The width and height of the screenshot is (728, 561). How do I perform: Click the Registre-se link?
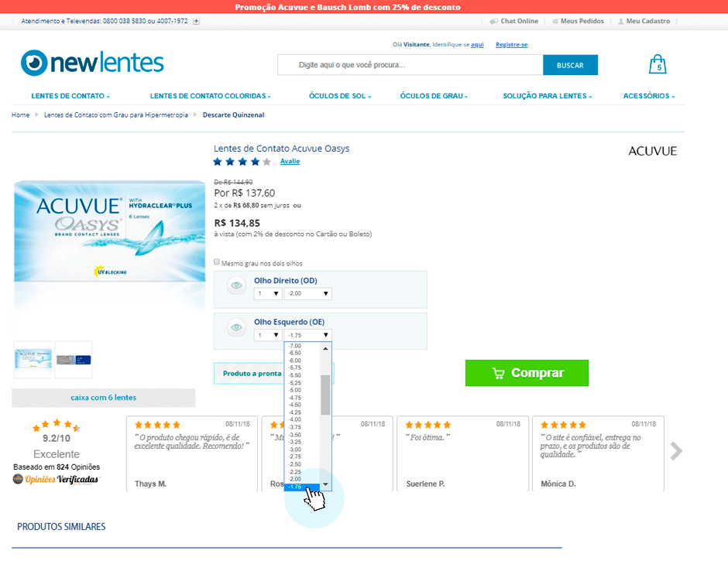point(511,45)
